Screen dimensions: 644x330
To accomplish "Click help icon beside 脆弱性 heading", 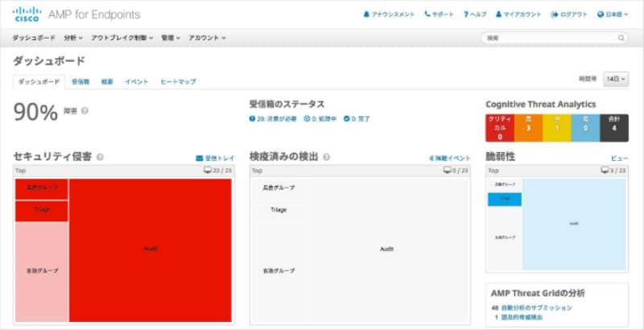I will point(522,157).
